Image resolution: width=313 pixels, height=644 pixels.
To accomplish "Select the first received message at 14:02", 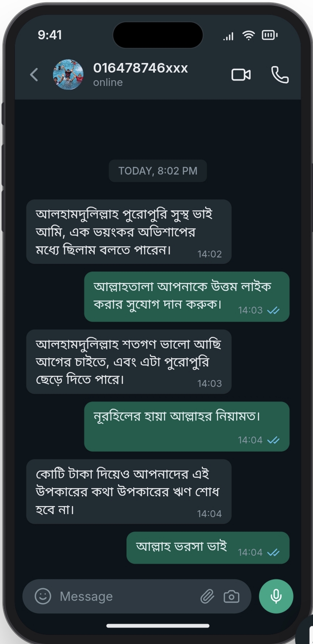I will point(129,231).
